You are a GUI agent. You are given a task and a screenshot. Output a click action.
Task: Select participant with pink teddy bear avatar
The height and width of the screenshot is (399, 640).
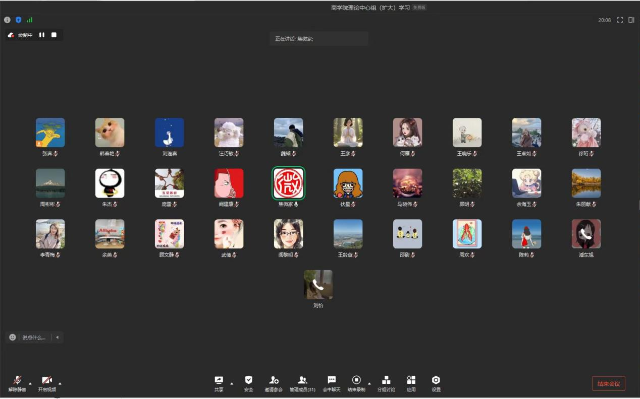pyautogui.click(x=586, y=133)
